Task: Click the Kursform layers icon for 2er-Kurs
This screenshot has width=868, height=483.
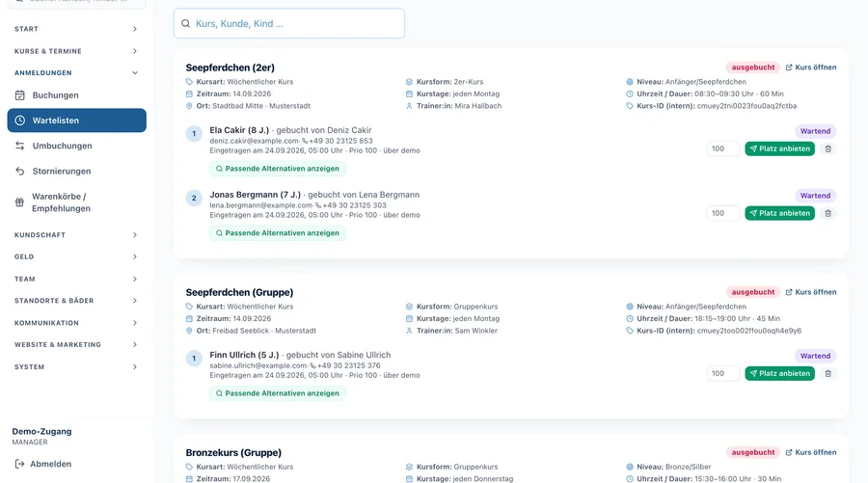Action: click(409, 82)
